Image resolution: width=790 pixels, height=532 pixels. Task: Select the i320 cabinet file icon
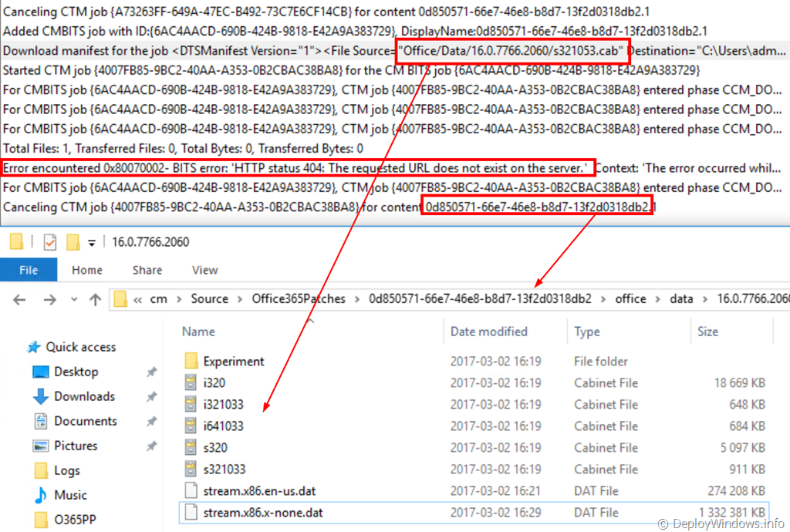click(191, 382)
